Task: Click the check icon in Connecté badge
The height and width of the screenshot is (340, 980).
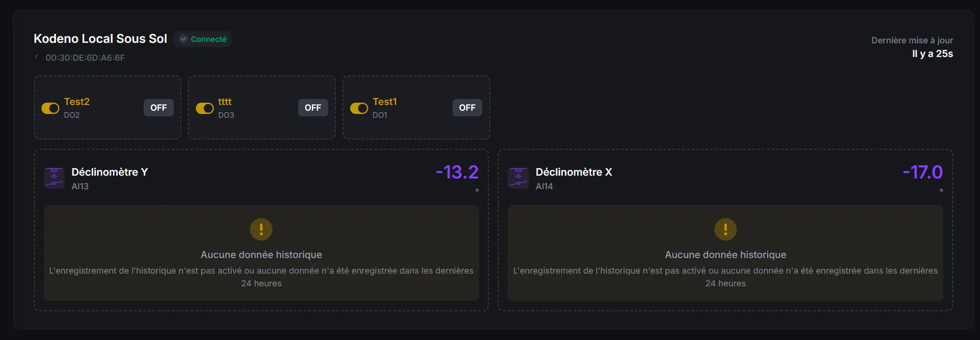Action: [184, 39]
